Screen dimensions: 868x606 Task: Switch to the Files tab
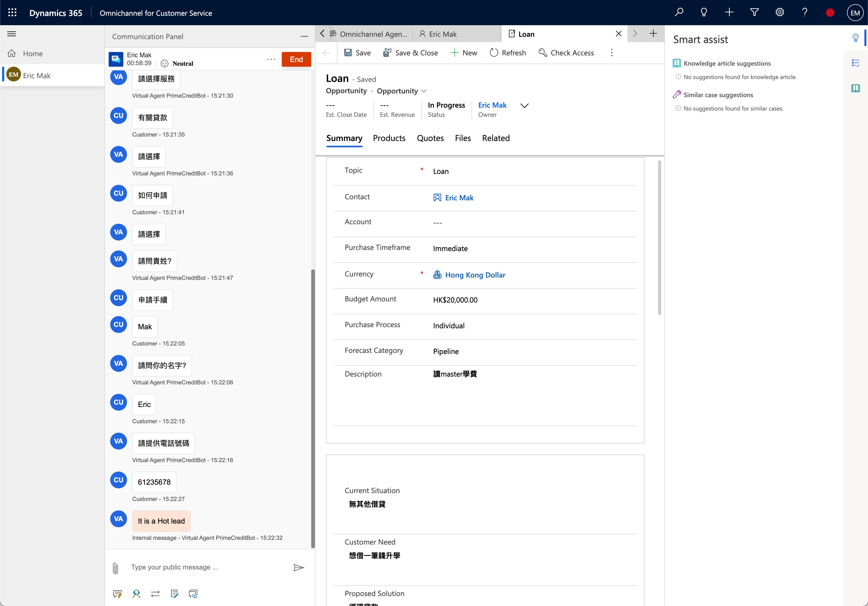point(463,138)
